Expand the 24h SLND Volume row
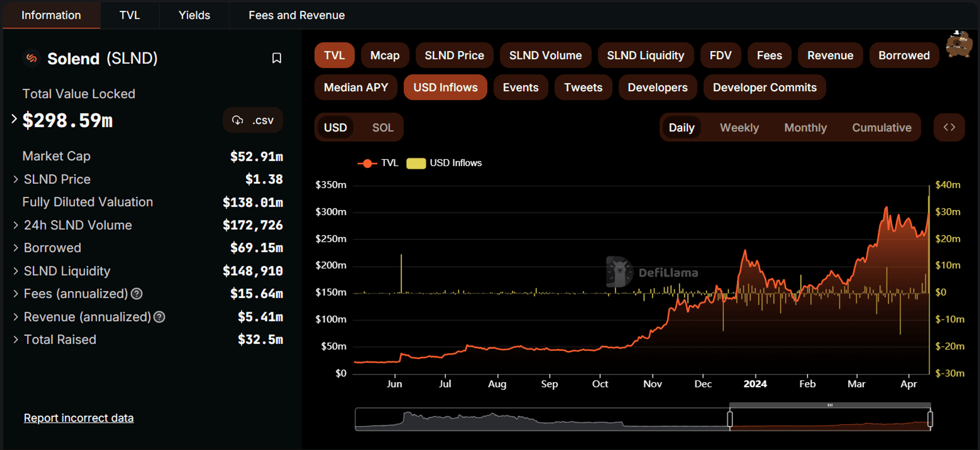This screenshot has height=450, width=980. click(16, 225)
